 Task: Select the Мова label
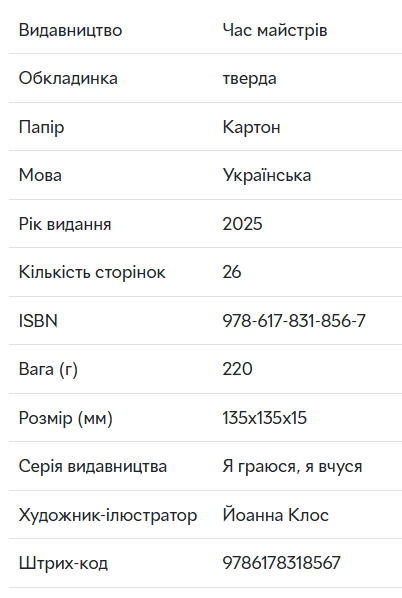pos(40,175)
